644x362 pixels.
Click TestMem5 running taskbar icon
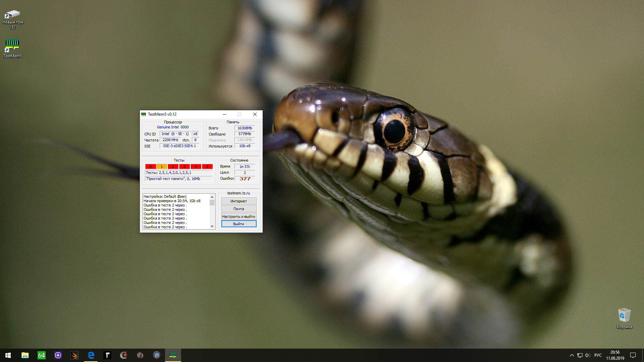click(173, 355)
